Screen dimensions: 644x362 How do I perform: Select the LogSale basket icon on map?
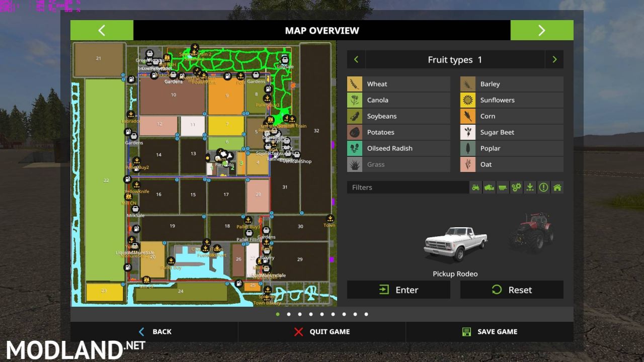point(285,59)
